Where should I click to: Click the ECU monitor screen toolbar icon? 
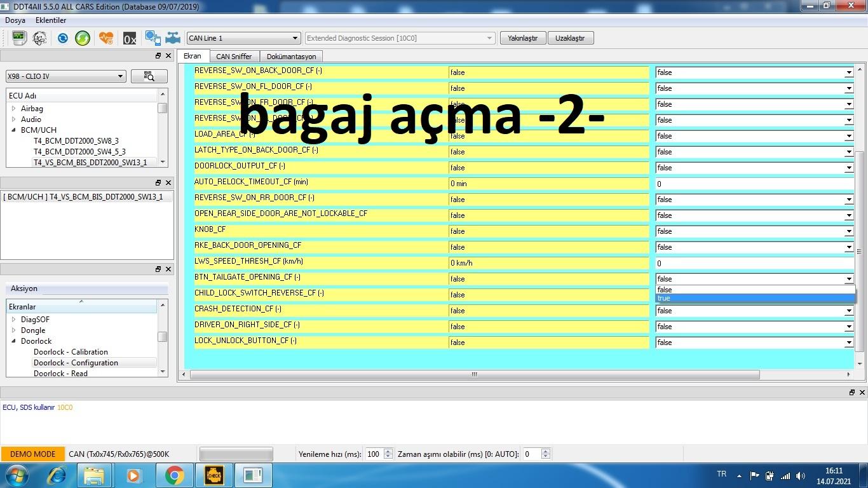point(18,38)
